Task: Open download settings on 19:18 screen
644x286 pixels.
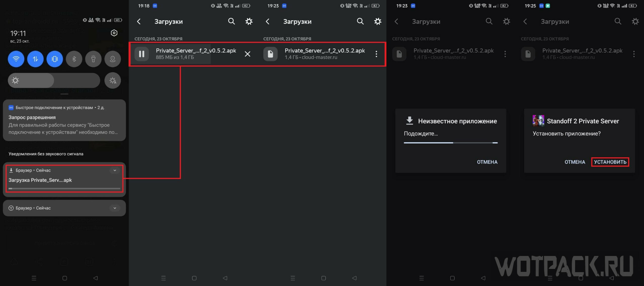Action: coord(249,21)
